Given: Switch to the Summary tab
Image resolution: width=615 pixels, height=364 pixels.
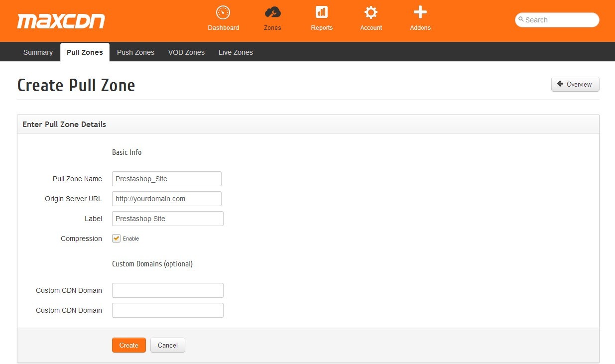Looking at the screenshot, I should 38,52.
